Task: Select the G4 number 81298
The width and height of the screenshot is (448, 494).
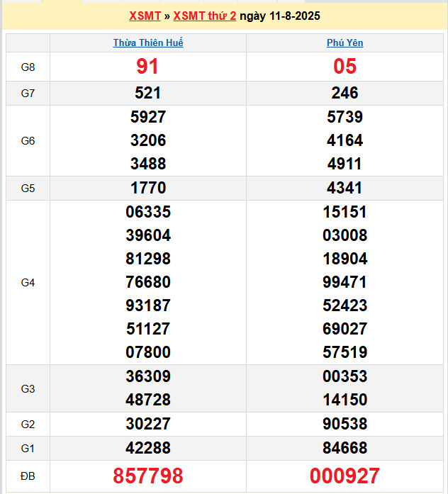Action: (148, 259)
